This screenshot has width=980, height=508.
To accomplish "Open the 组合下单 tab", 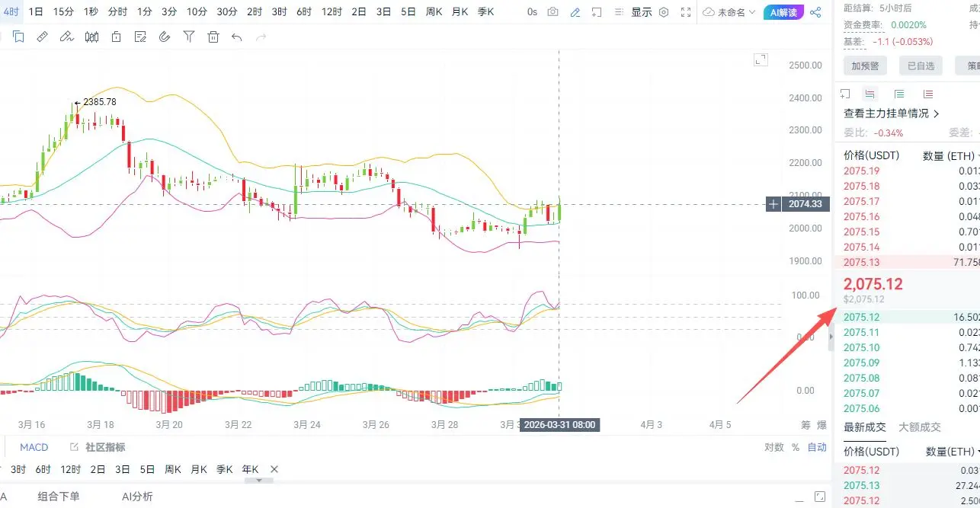I will pyautogui.click(x=59, y=497).
